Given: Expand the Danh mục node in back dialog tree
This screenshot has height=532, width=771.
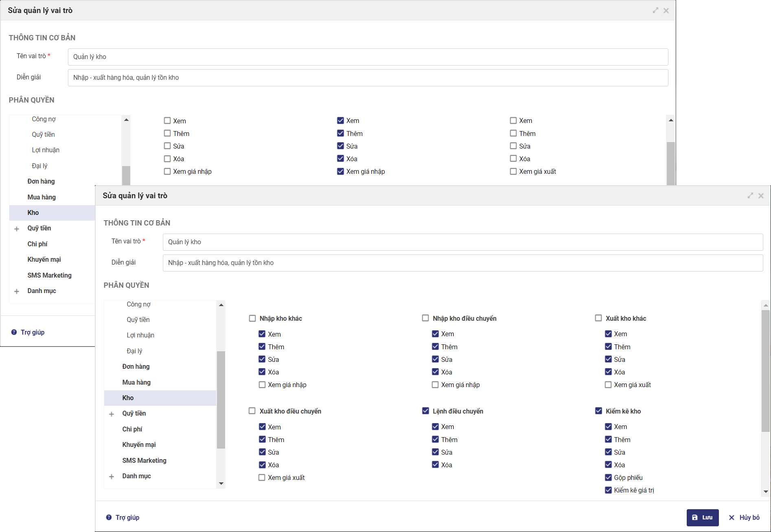Looking at the screenshot, I should [x=17, y=291].
